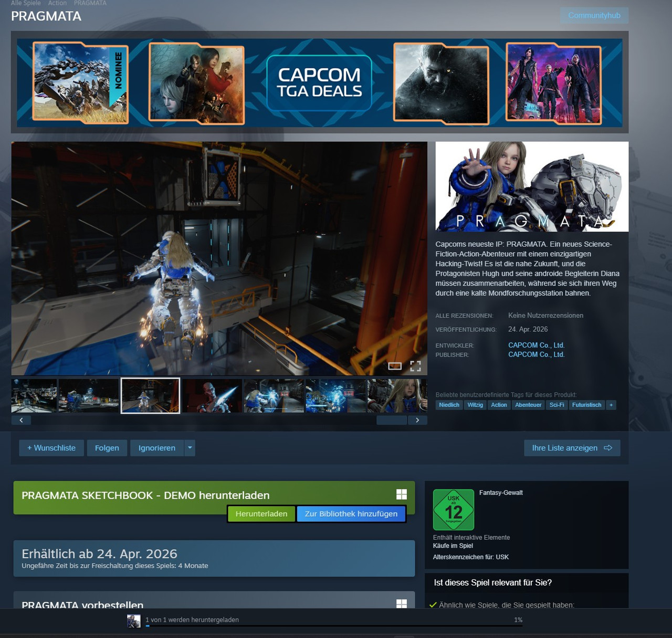
Task: Open the Devil May Cry banner thumbnail
Action: pos(553,84)
